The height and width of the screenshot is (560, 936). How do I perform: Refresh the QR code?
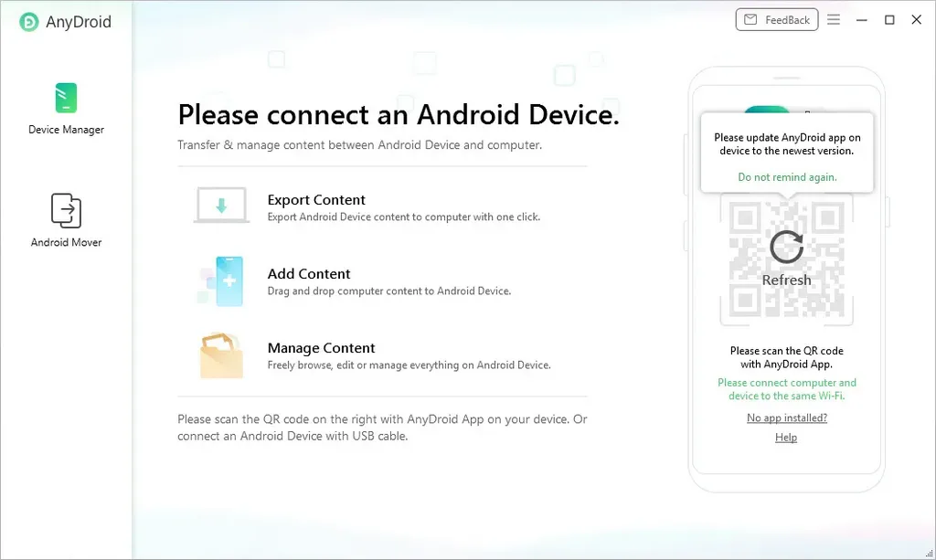(x=786, y=247)
